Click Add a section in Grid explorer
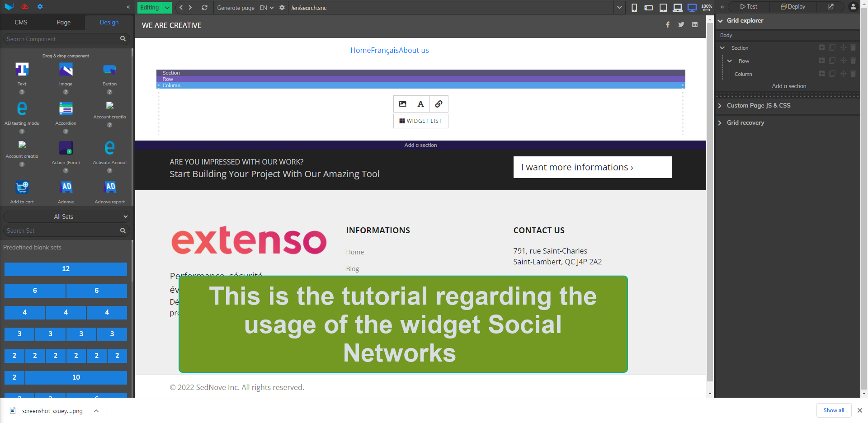The image size is (868, 423). click(x=789, y=86)
